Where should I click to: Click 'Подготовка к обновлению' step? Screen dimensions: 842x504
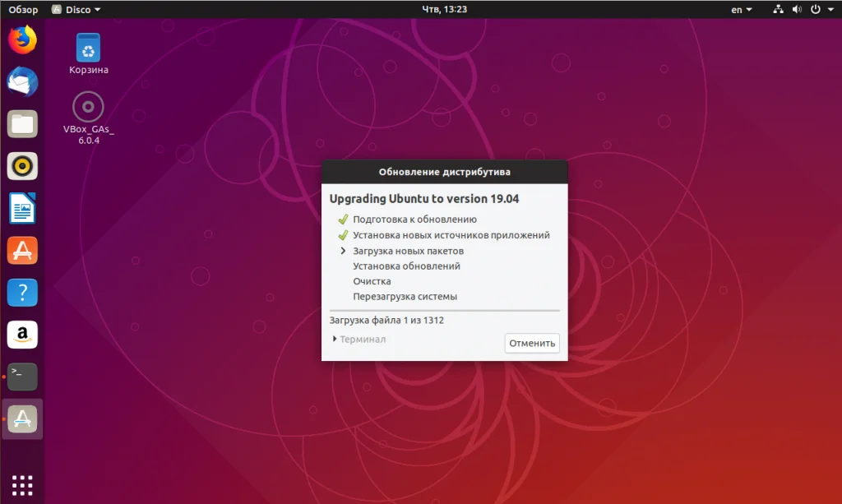[x=414, y=219]
